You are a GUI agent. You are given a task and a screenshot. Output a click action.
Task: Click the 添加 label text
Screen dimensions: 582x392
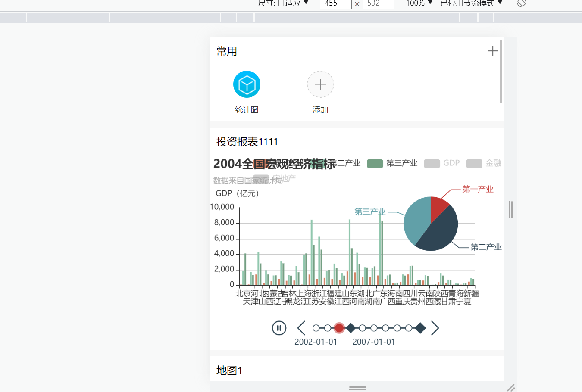(320, 110)
